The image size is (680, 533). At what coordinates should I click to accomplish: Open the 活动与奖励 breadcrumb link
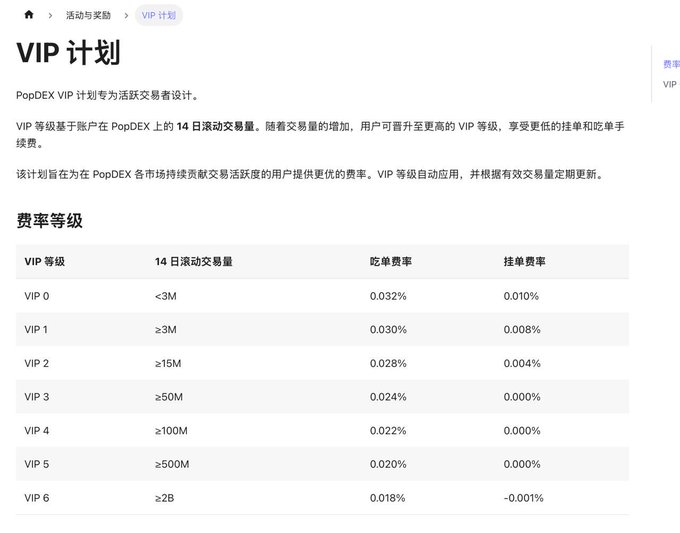point(88,16)
